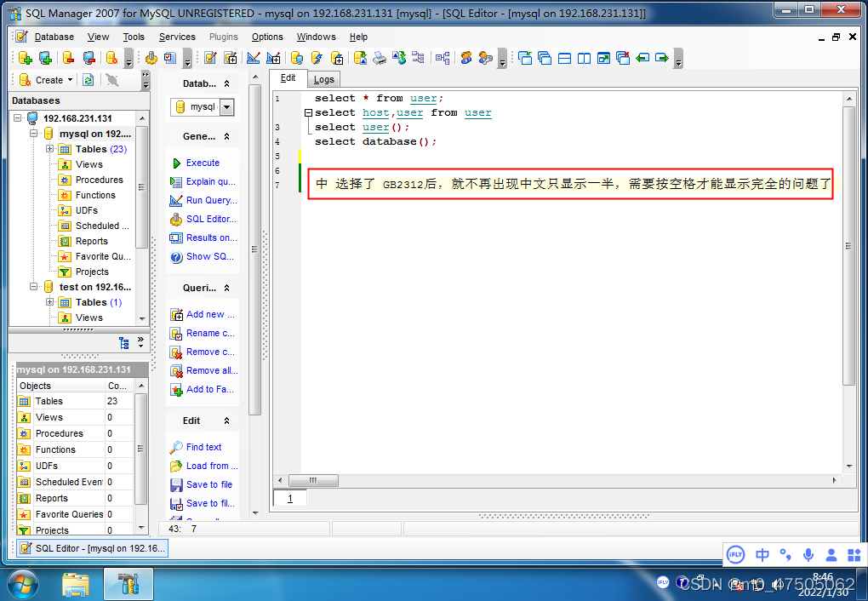Open the Options menu

[267, 37]
